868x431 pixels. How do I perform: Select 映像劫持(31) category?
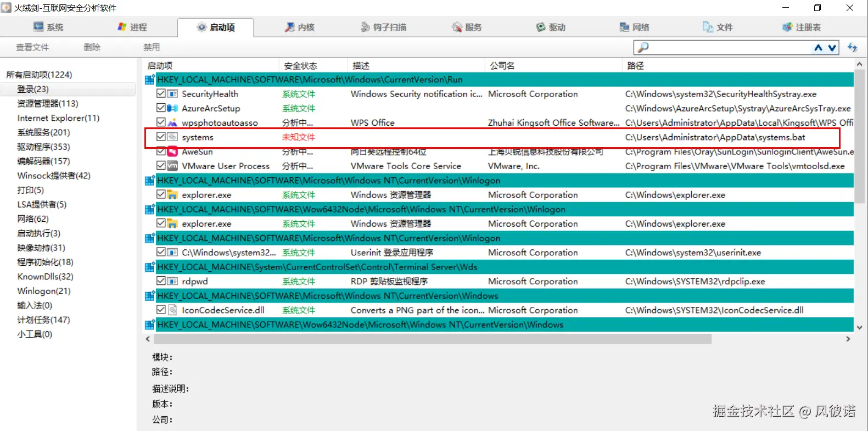pos(41,248)
